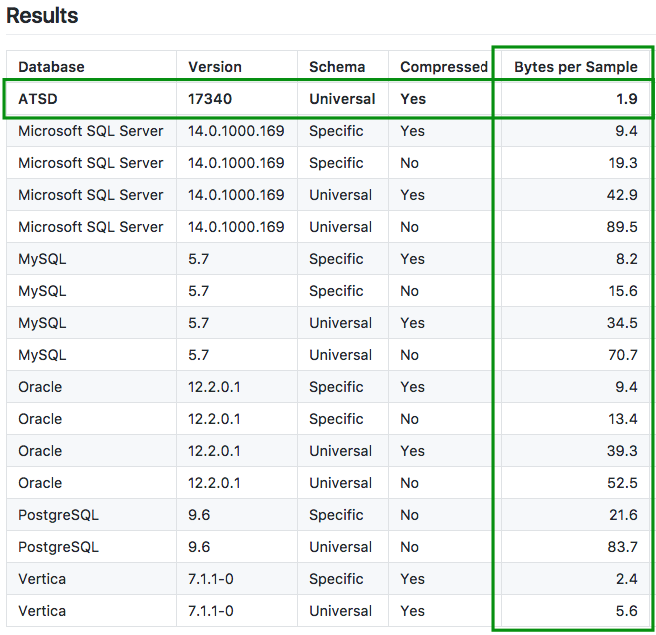Viewport: 656px width, 635px height.
Task: Click Yes in the MySQL 8.2 row
Action: coord(413,259)
